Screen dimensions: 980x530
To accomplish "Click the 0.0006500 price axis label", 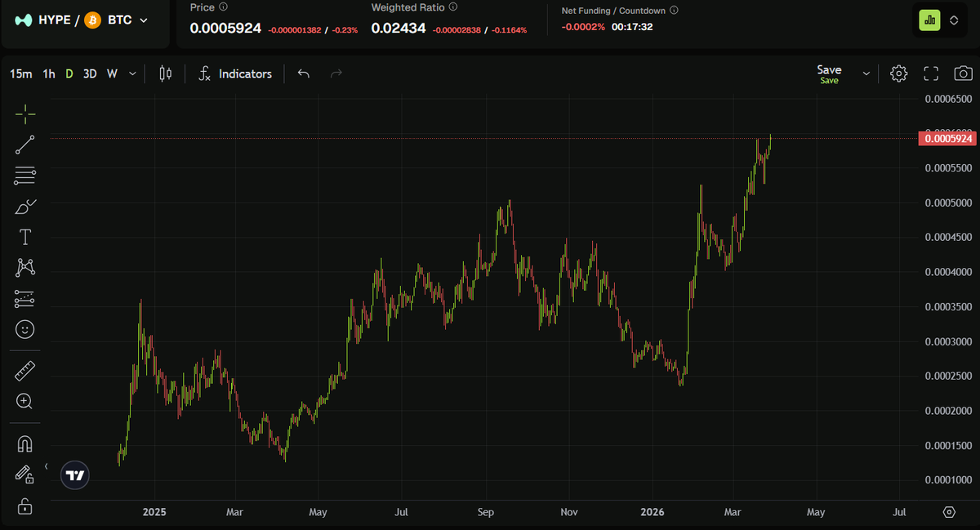I will (947, 100).
